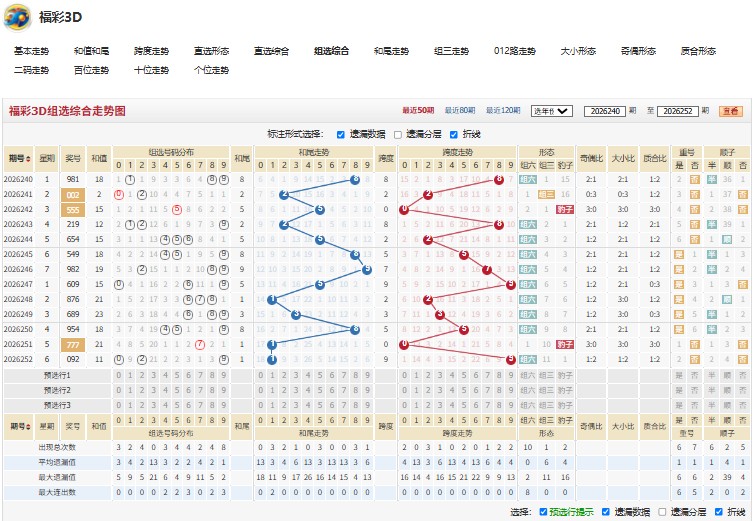The image size is (755, 521).
Task: Click the red 豹子 tag in row 2026251
Action: 565,344
